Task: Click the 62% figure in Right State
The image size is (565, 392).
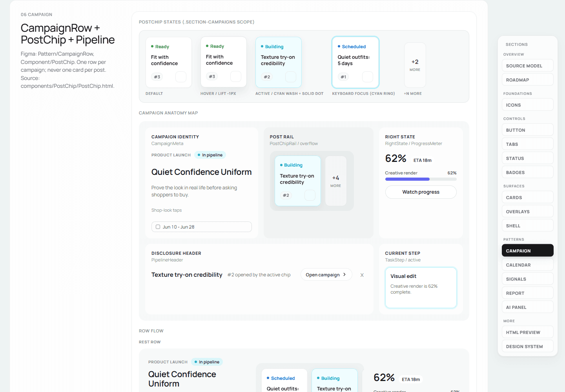Action: pyautogui.click(x=395, y=158)
